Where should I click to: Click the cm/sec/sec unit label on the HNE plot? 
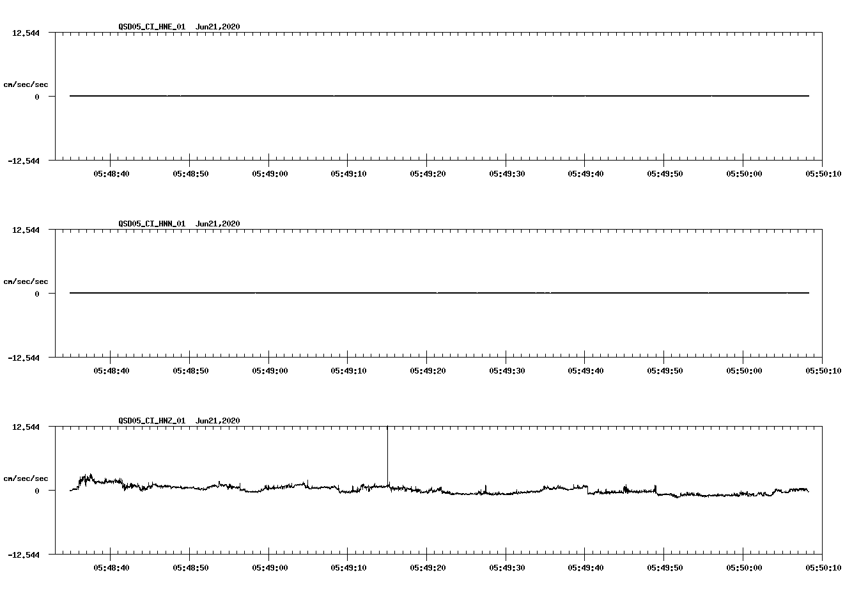[x=26, y=84]
